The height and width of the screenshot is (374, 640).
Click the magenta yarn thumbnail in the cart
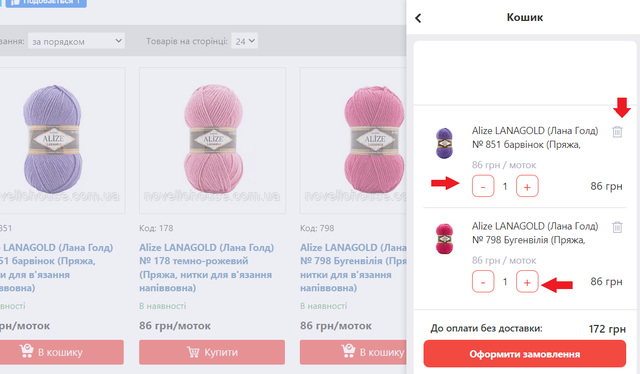click(444, 238)
